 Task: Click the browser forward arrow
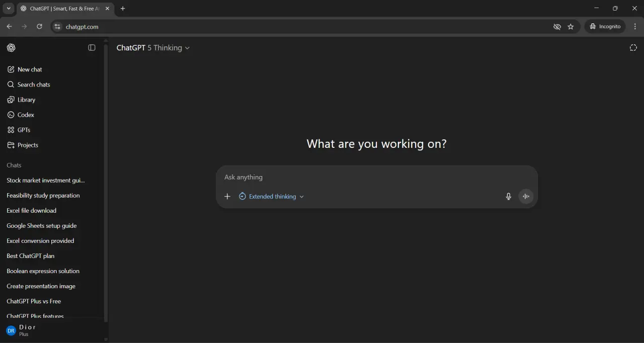pos(24,27)
